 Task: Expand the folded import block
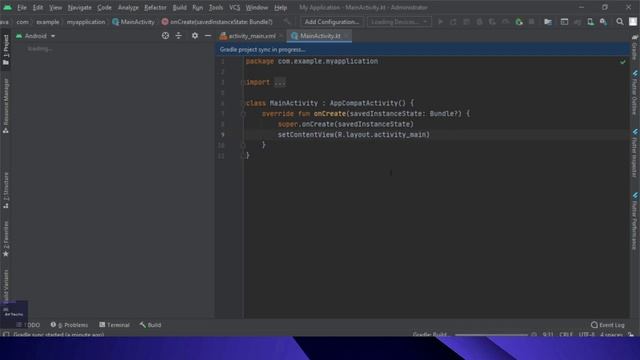(280, 82)
